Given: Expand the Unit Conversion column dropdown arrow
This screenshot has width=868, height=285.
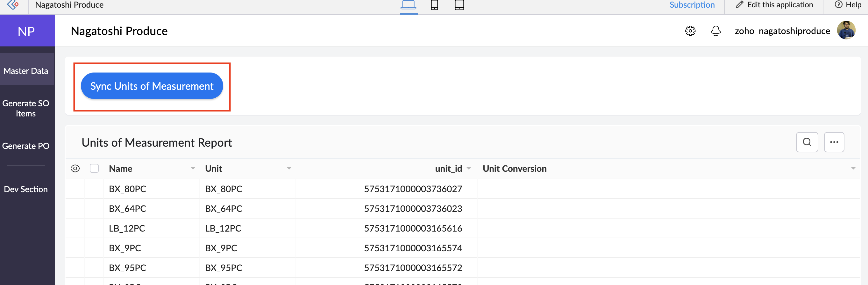Looking at the screenshot, I should pyautogui.click(x=853, y=168).
